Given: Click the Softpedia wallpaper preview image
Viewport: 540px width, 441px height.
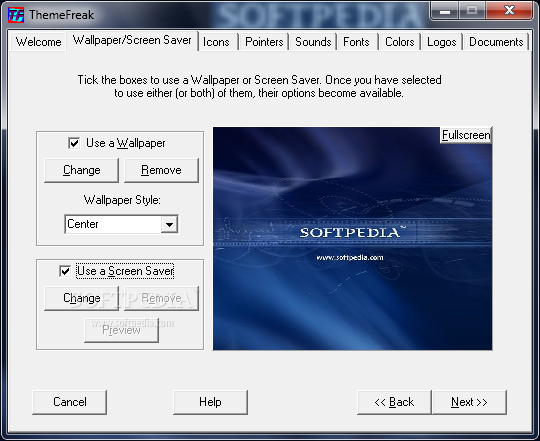Looking at the screenshot, I should pyautogui.click(x=352, y=239).
